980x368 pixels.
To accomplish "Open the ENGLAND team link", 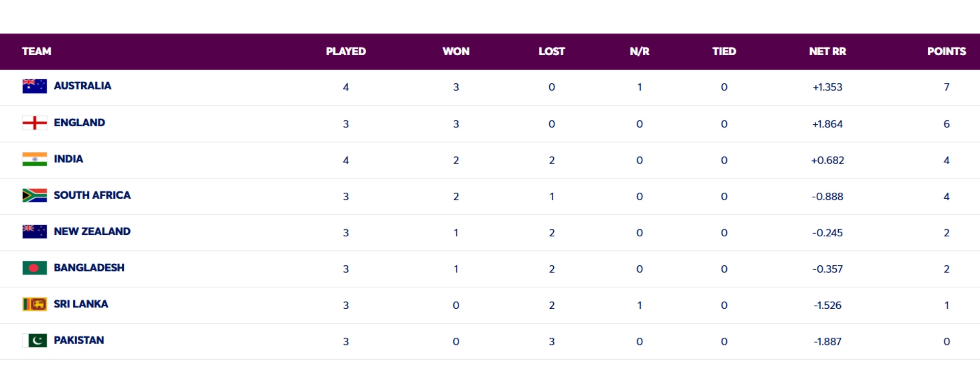I will click(x=80, y=123).
